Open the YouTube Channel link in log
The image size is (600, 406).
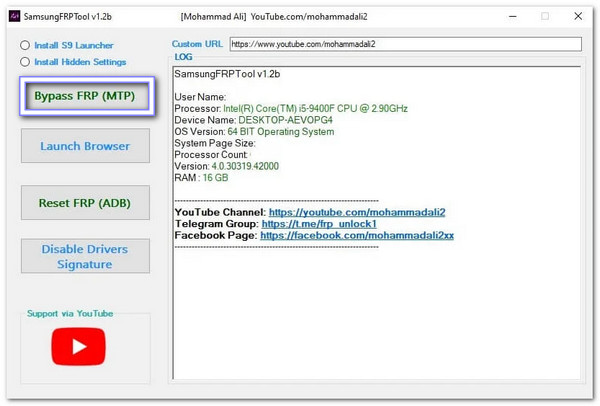pos(357,212)
